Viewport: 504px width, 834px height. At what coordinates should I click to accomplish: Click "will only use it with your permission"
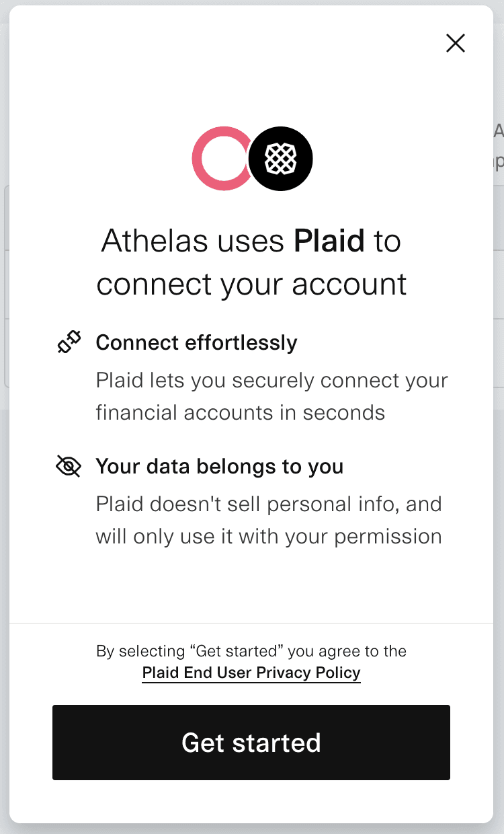(x=269, y=536)
